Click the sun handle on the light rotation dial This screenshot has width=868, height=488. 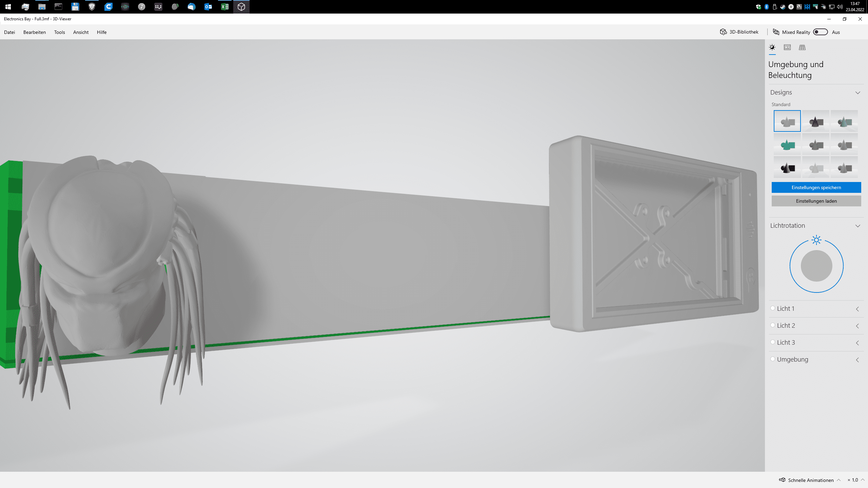pyautogui.click(x=816, y=240)
